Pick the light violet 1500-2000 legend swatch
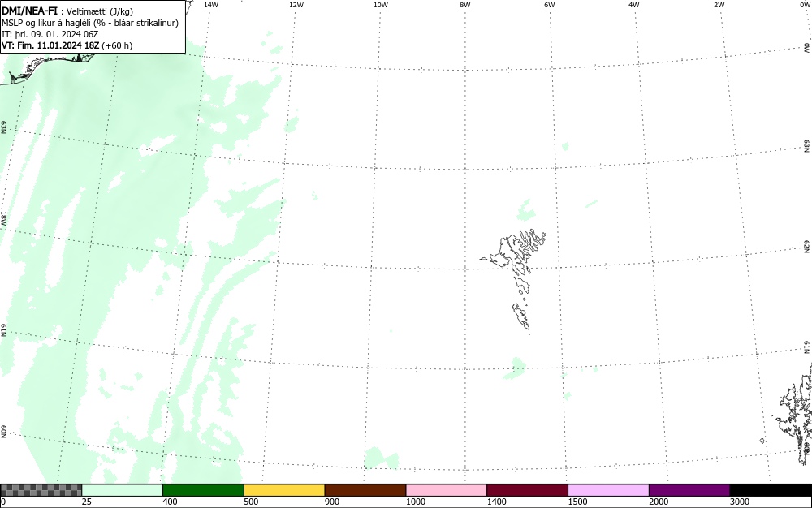This screenshot has width=812, height=508. pyautogui.click(x=608, y=490)
